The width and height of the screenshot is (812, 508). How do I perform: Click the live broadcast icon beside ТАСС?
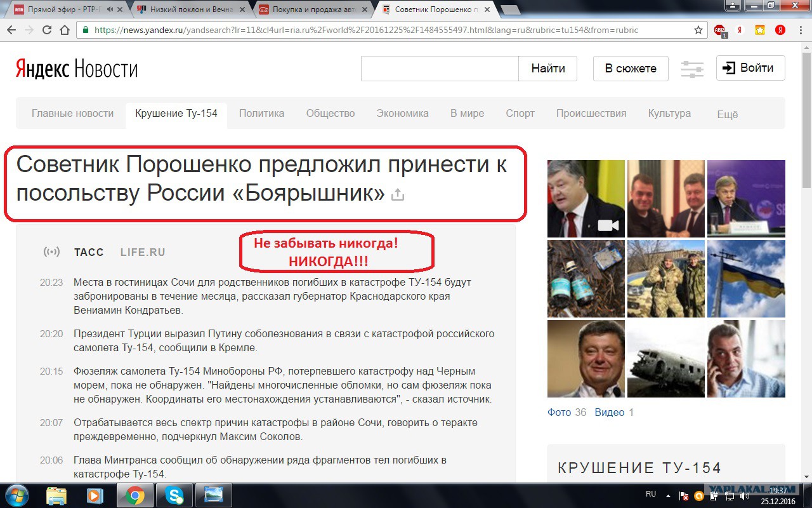(x=51, y=252)
